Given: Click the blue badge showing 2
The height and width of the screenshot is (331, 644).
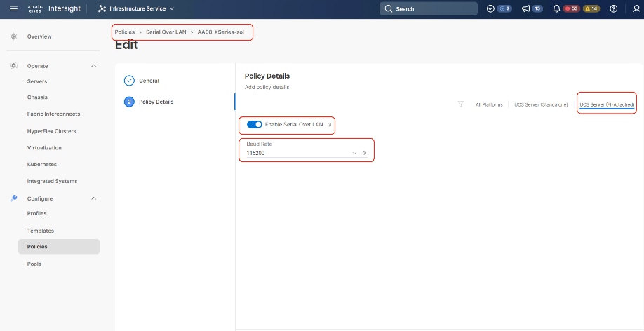Looking at the screenshot, I should [504, 8].
